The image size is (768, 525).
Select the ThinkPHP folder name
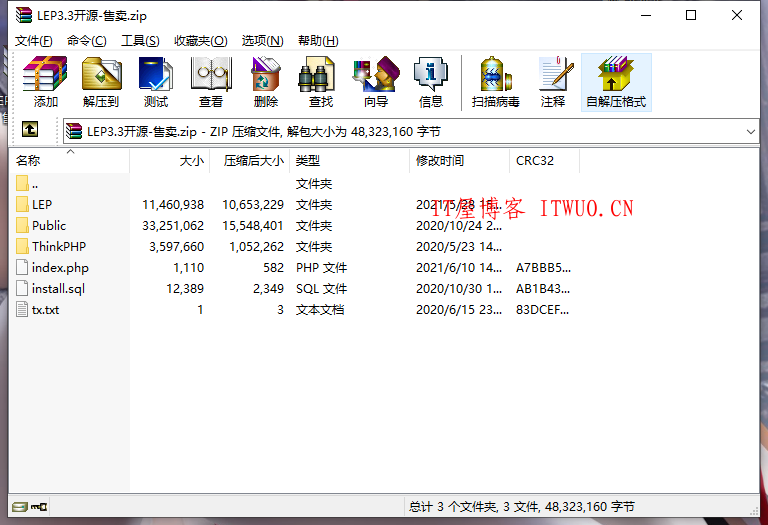click(x=59, y=246)
